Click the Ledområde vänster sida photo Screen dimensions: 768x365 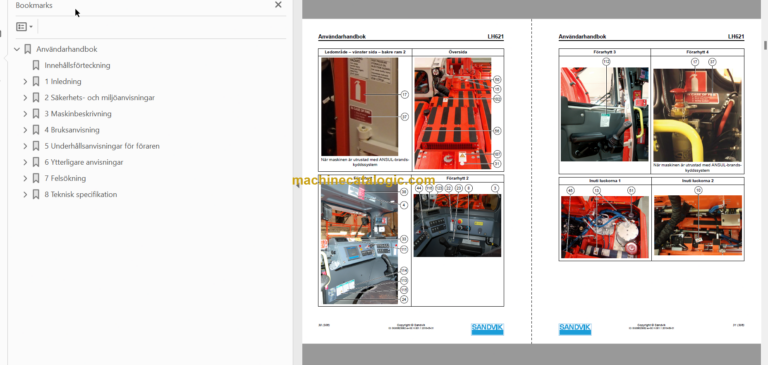360,107
